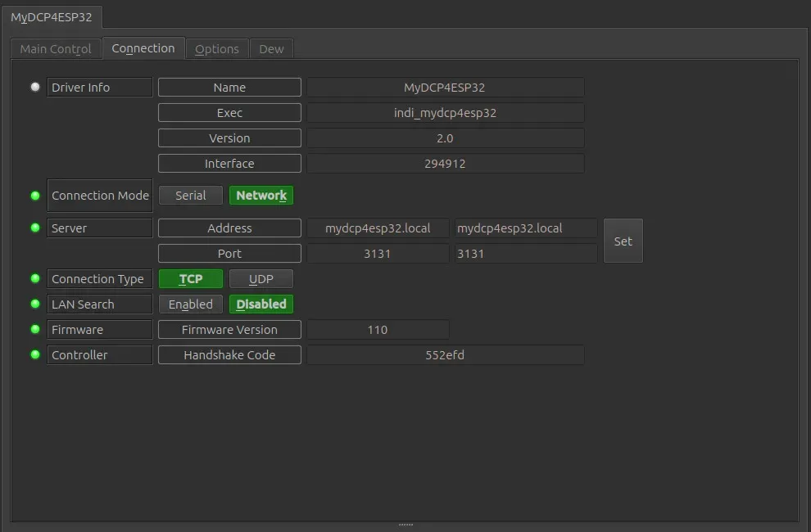Screen dimensions: 811x532
Task: Click the Set button for Server
Action: pyautogui.click(x=623, y=241)
